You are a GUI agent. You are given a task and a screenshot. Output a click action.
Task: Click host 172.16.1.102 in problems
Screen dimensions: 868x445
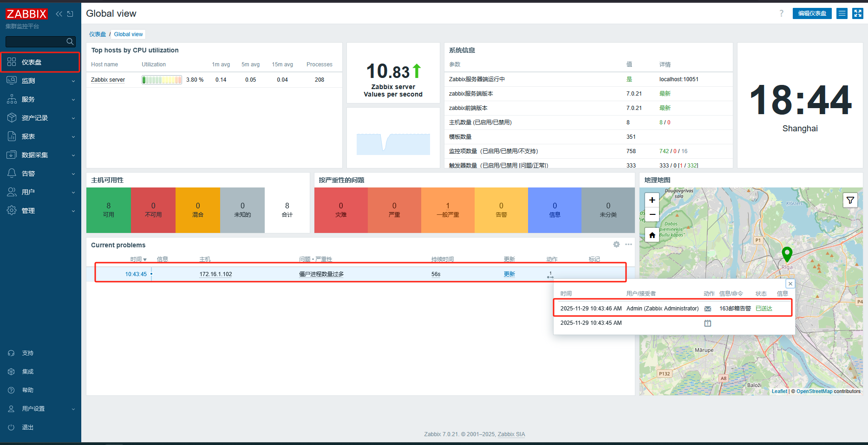pos(215,274)
